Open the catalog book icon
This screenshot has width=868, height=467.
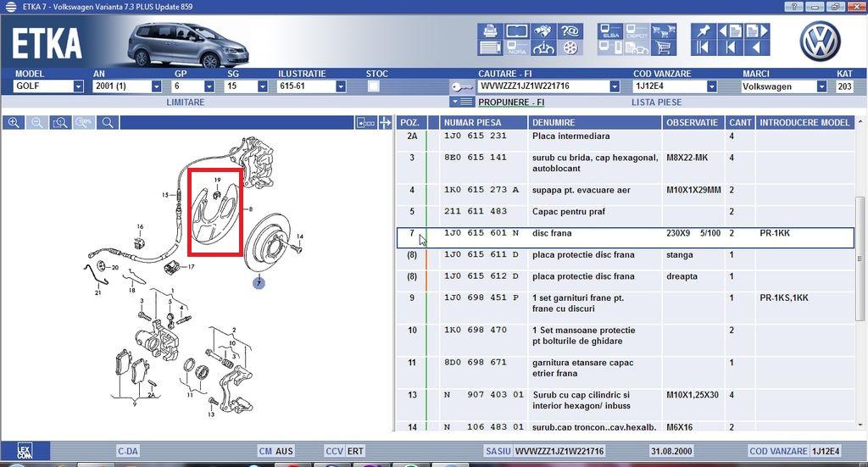coord(516,31)
